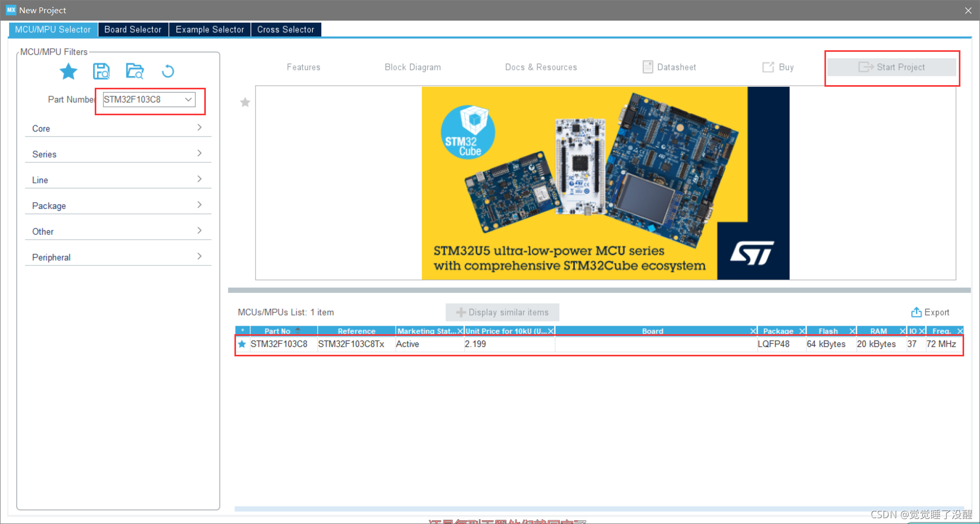This screenshot has height=524, width=980.
Task: Click Display similar items button
Action: coord(502,312)
